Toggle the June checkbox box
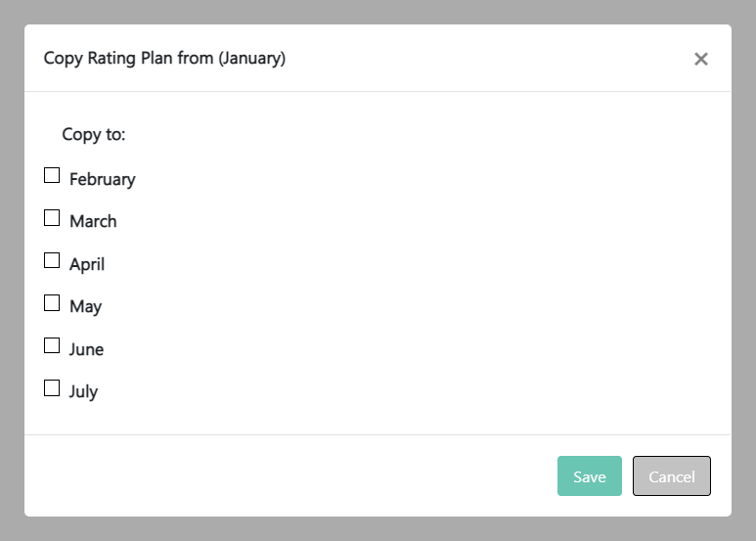The height and width of the screenshot is (541, 756). 52,345
